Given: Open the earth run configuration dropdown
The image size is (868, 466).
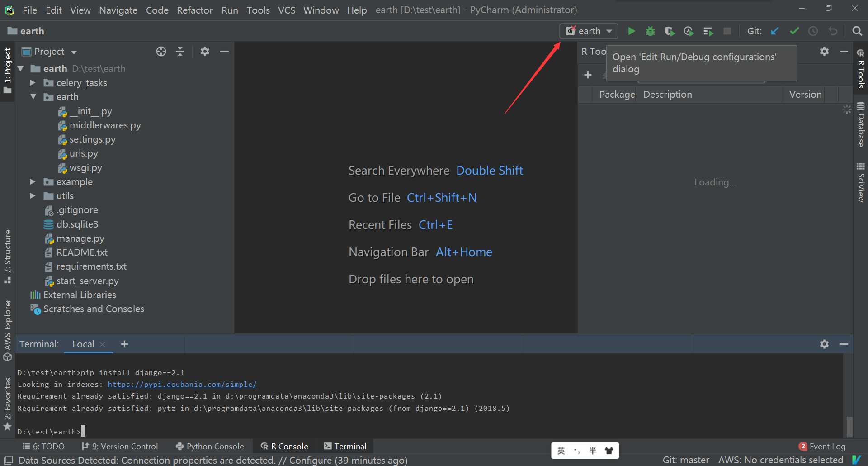Looking at the screenshot, I should tap(589, 31).
